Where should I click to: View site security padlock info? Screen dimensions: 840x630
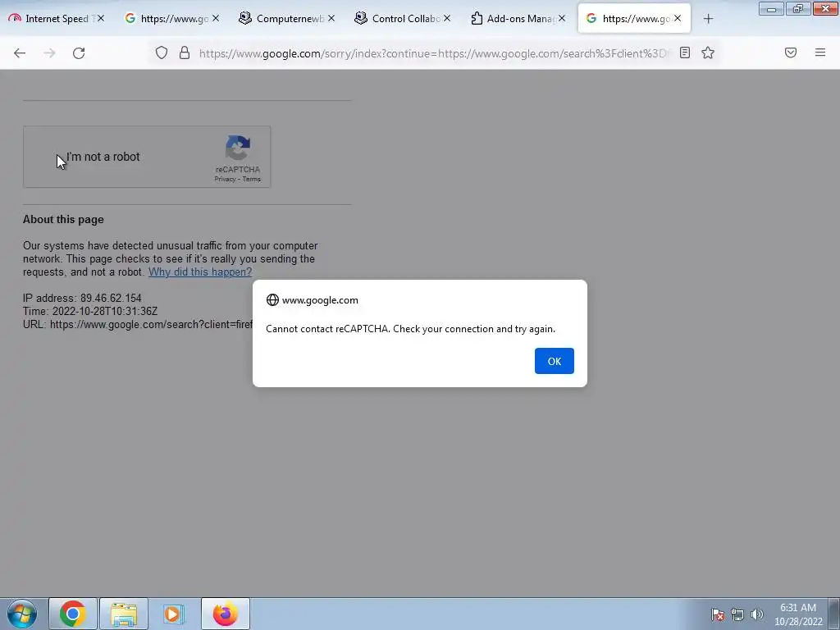pos(185,52)
